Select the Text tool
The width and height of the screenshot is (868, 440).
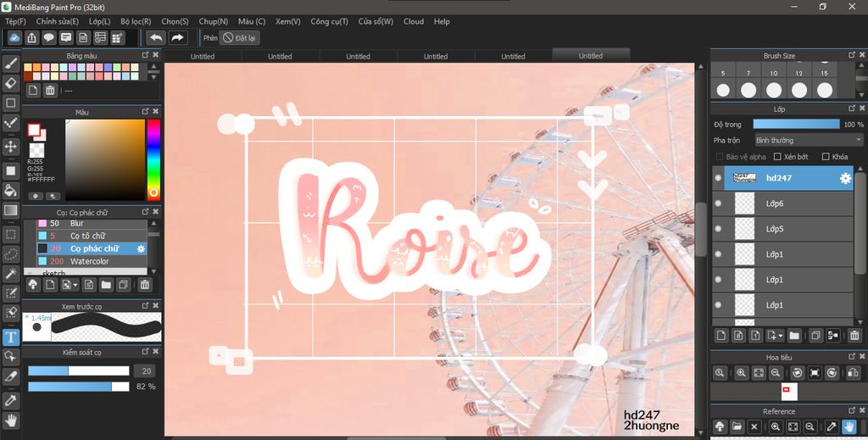pos(10,337)
